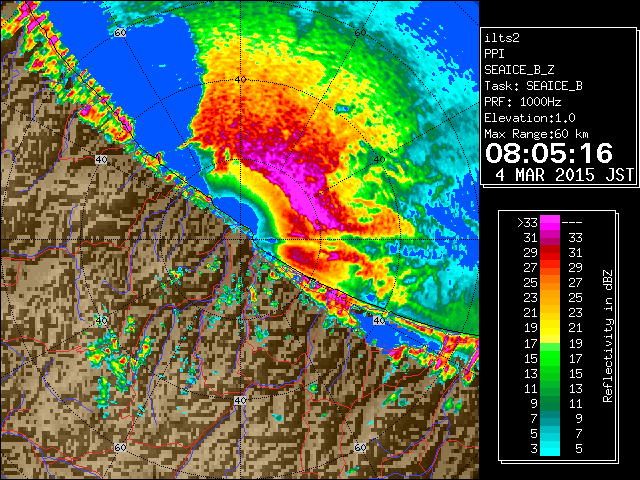Select the 'Elevation:1.0' text
Image resolution: width=640 pixels, height=480 pixels.
click(x=530, y=118)
